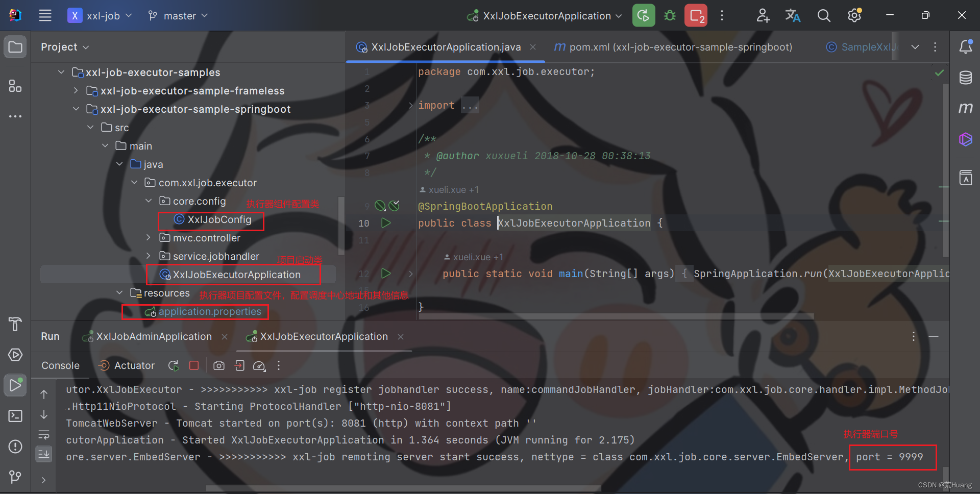This screenshot has width=980, height=494.
Task: Open Search Everywhere magnifier
Action: pos(824,15)
